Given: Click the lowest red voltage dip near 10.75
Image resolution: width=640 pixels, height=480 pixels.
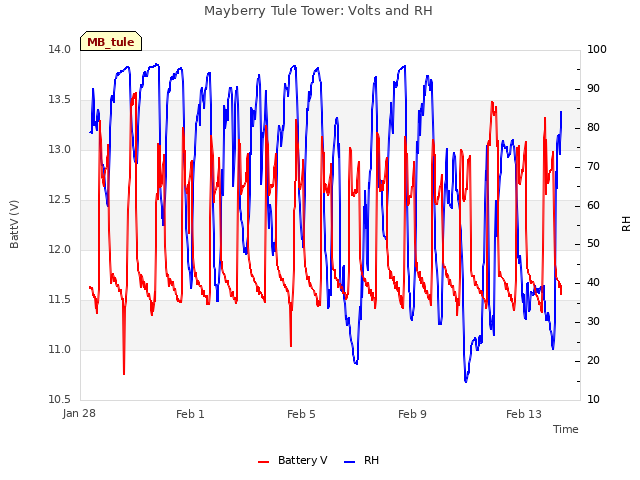Looking at the screenshot, I should 124,373.
